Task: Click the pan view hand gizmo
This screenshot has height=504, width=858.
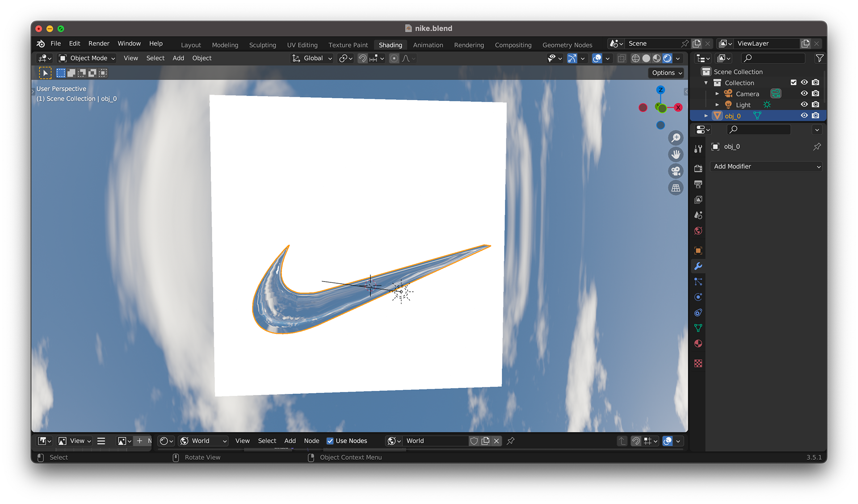Action: [x=676, y=155]
